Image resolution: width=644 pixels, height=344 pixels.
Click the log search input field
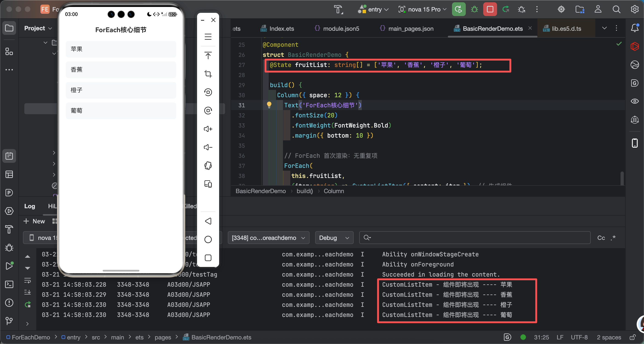pyautogui.click(x=475, y=238)
